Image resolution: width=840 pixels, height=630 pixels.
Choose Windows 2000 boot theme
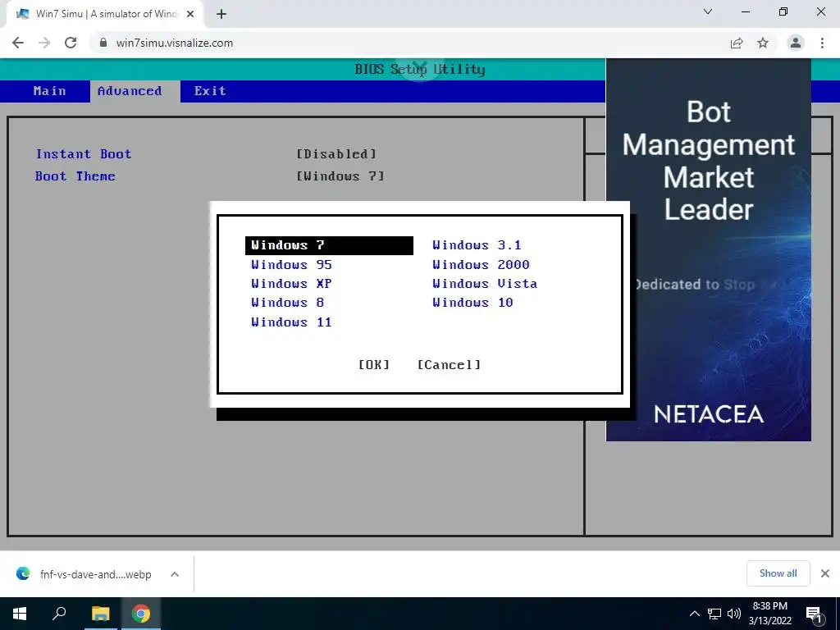click(x=481, y=265)
